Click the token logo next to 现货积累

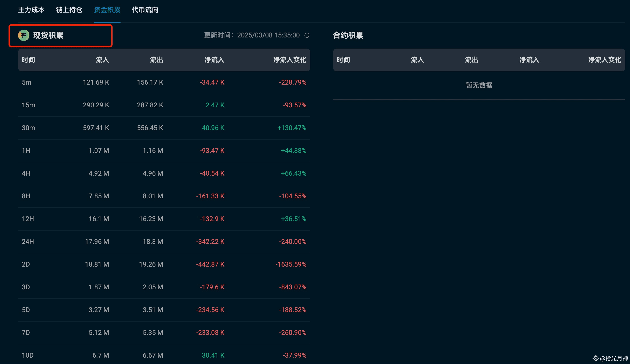pyautogui.click(x=24, y=35)
